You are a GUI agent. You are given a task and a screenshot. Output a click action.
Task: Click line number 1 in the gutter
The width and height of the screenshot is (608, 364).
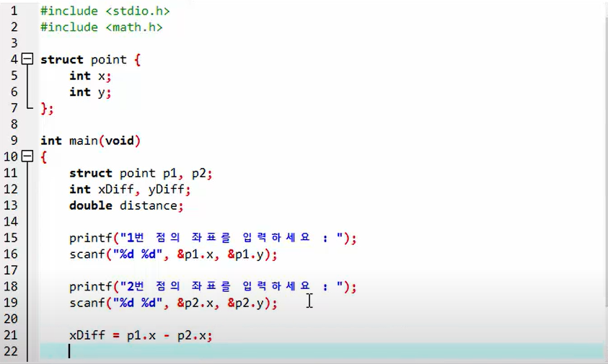14,11
